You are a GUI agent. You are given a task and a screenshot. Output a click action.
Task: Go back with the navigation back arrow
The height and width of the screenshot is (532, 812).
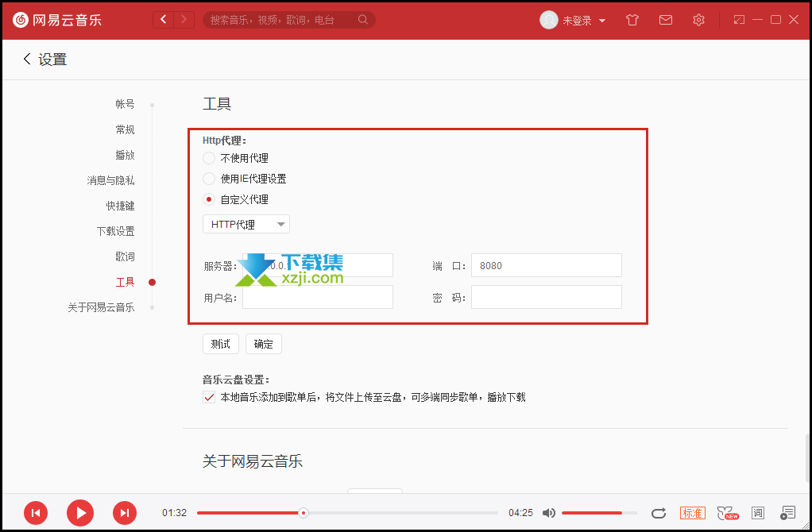pyautogui.click(x=163, y=20)
